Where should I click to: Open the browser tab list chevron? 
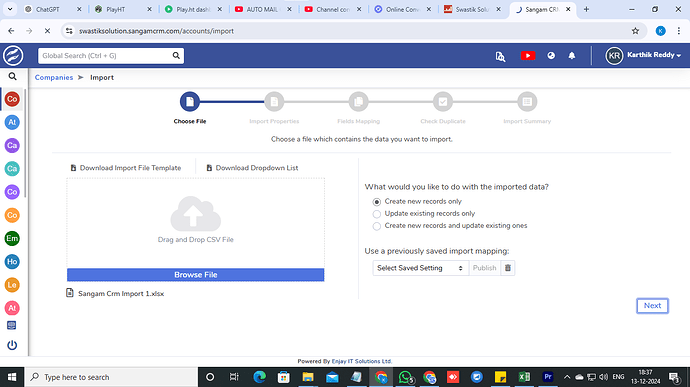pos(10,9)
